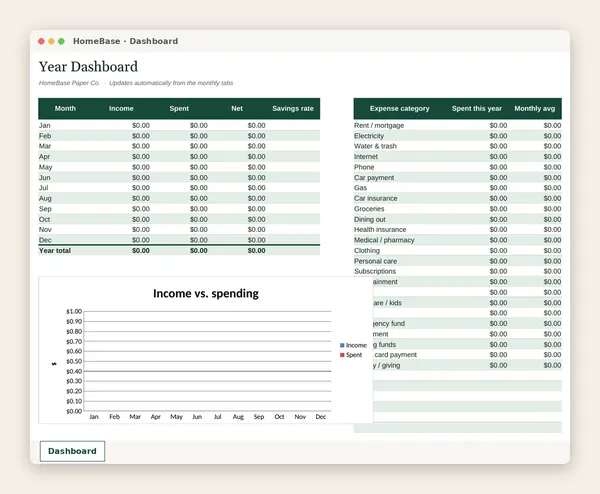
Task: Click the Spent legend entry in chart
Action: pos(351,355)
